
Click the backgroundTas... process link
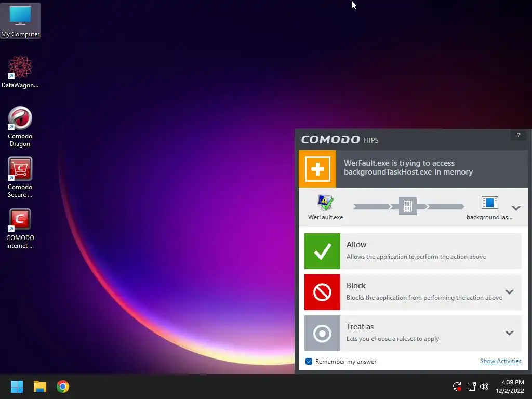(489, 217)
